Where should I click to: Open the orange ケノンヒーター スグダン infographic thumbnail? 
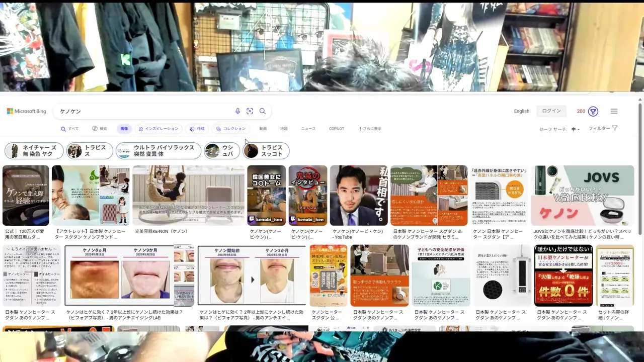tap(429, 196)
